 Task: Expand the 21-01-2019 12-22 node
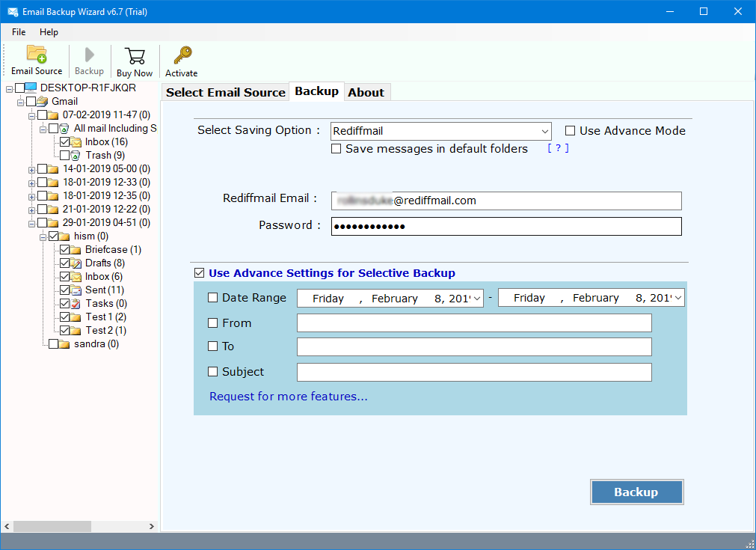tap(31, 210)
